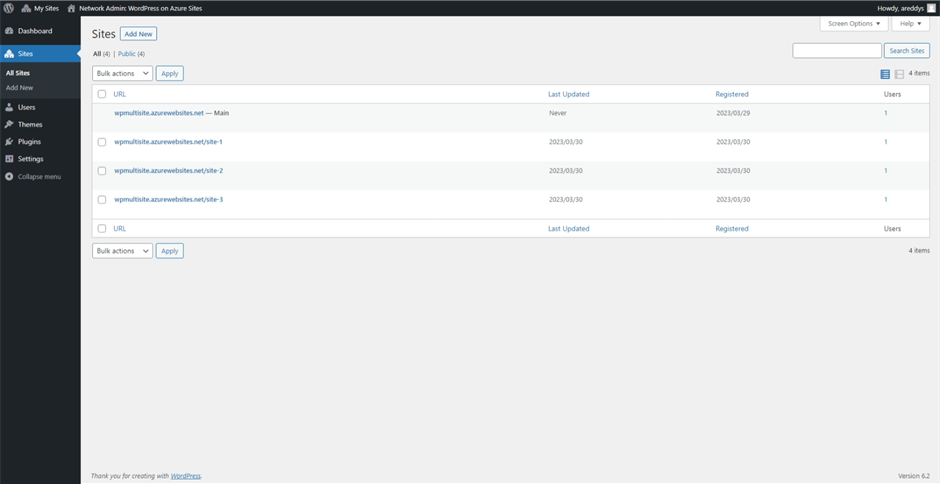The image size is (940, 484).
Task: Sort by URL column in table footer
Action: (x=120, y=229)
